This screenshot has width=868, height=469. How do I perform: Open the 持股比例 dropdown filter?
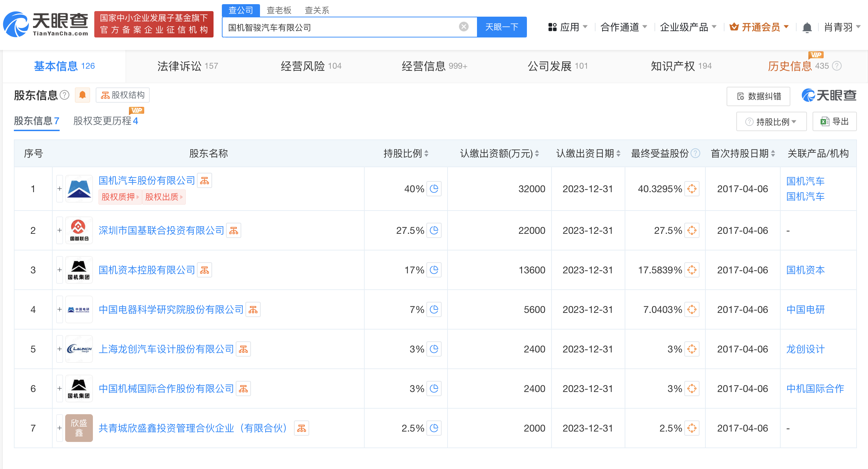[771, 121]
